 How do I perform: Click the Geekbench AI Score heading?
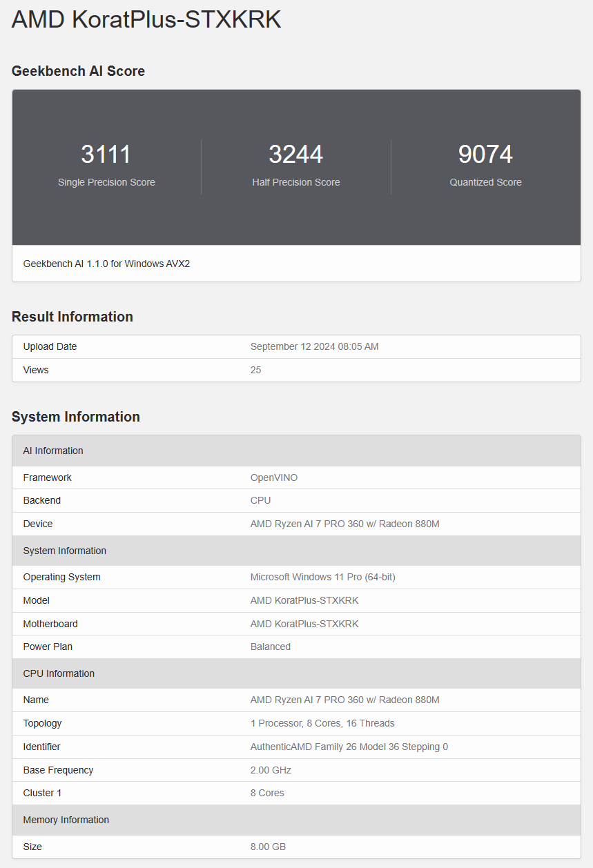78,71
